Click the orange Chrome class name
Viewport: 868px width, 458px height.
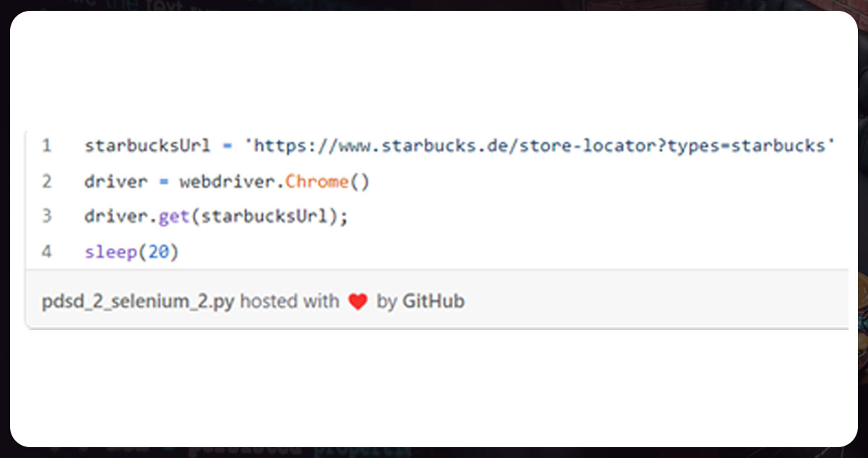point(317,181)
